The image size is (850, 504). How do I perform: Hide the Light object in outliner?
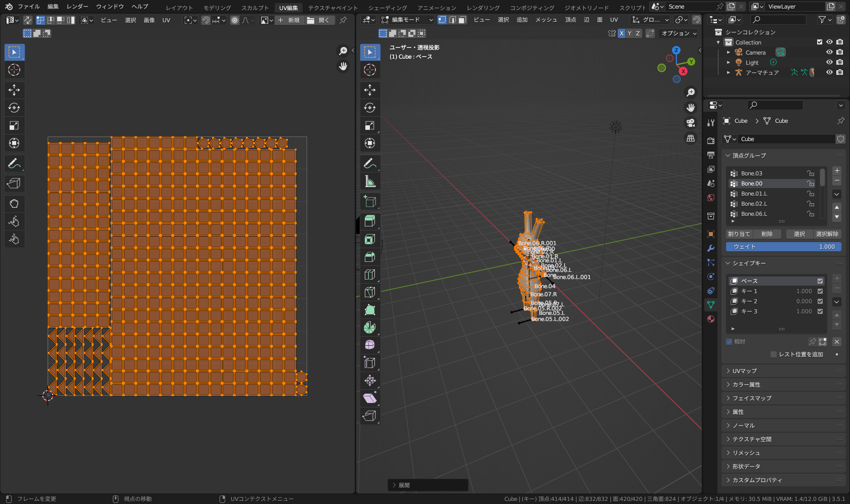coord(829,62)
